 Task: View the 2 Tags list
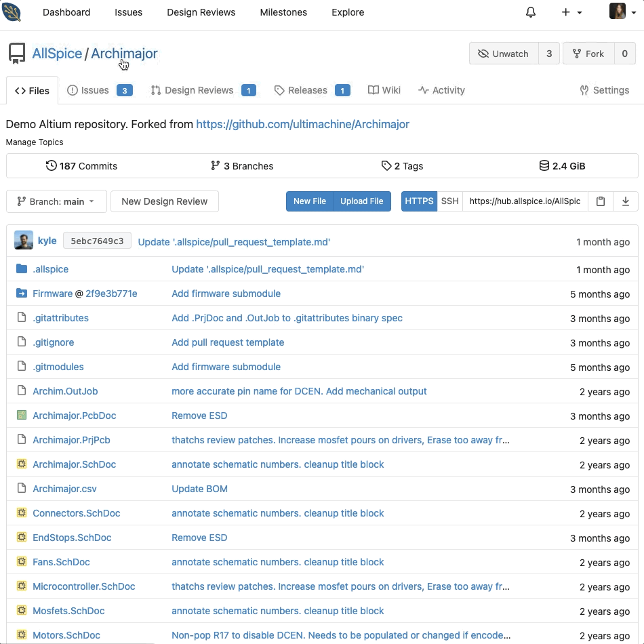(x=402, y=166)
